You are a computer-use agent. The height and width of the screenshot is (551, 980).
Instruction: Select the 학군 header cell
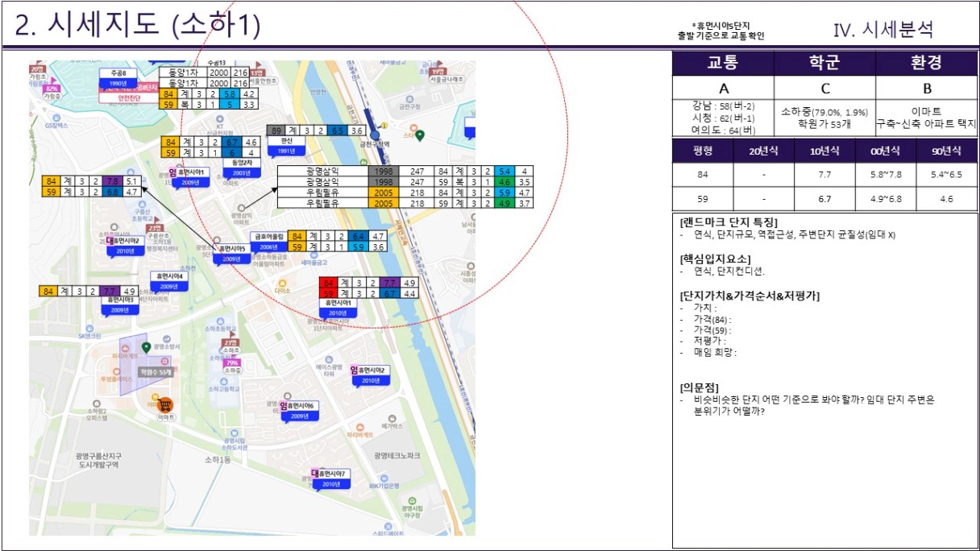point(824,64)
